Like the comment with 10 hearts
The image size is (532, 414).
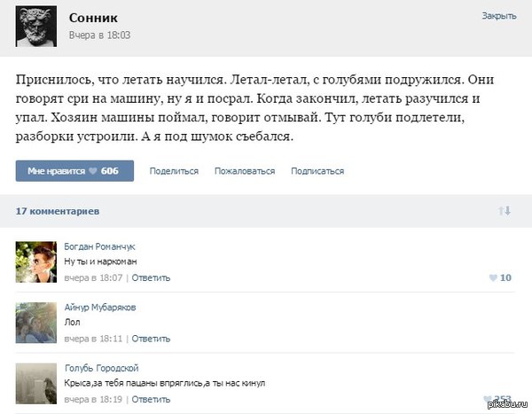click(500, 277)
